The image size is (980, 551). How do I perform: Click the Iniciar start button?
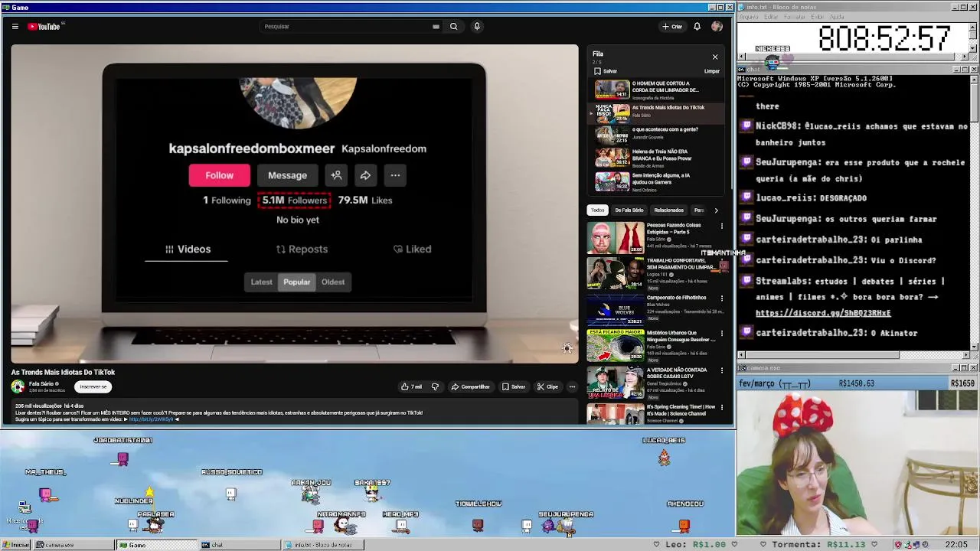tap(15, 545)
